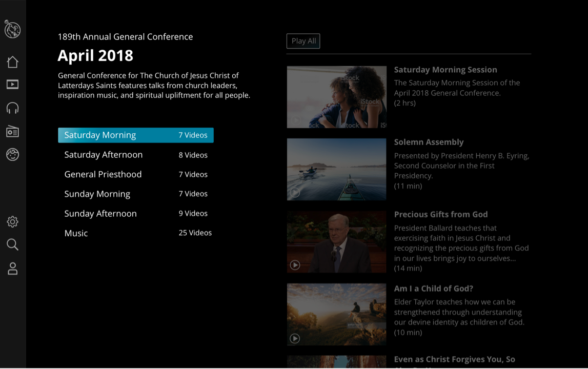Click the April 2018 heading
The image size is (588, 369).
(x=95, y=56)
